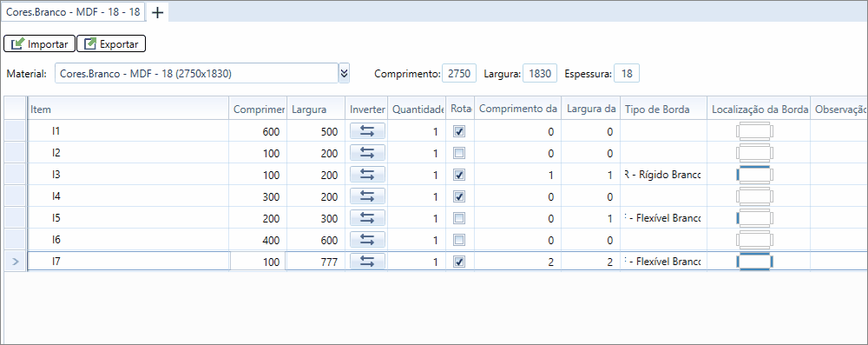Uncheck rotation checkbox for item I4
The height and width of the screenshot is (345, 868).
[x=459, y=196]
